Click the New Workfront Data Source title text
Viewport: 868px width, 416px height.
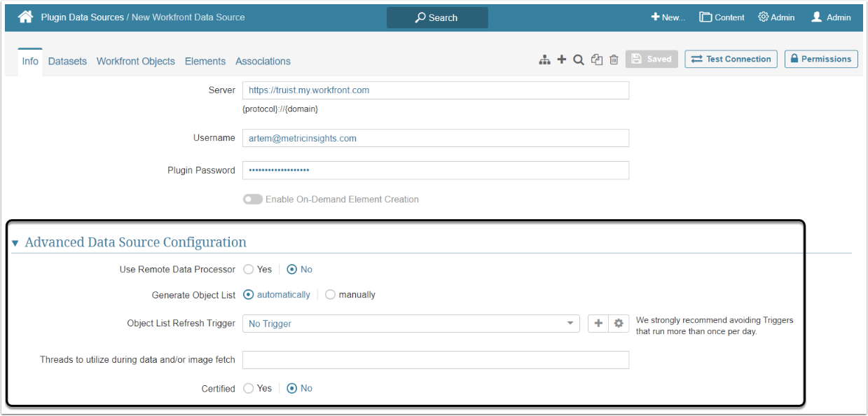pos(188,17)
